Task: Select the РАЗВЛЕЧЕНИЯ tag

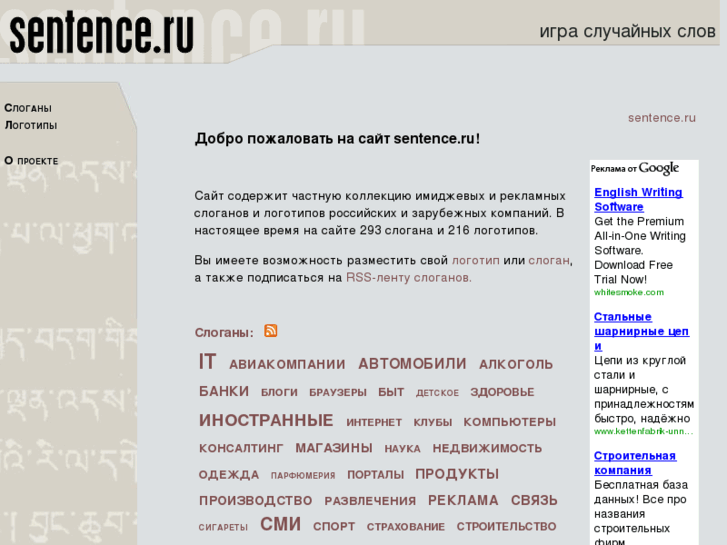Action: 370,501
